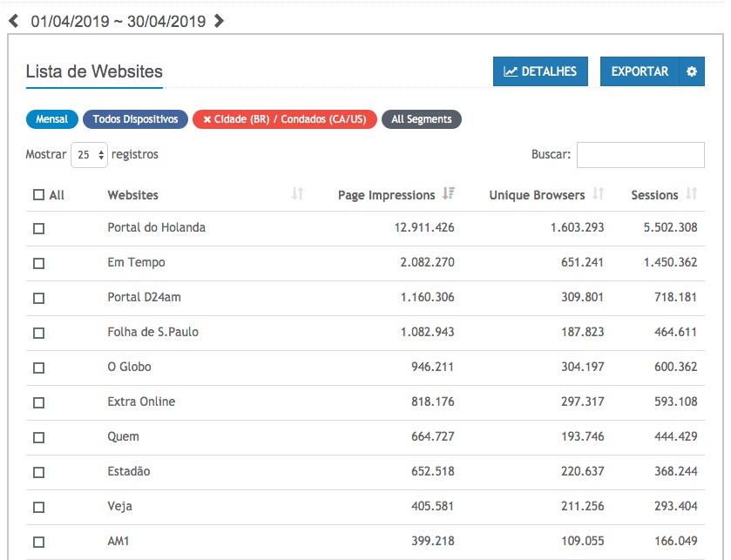The image size is (731, 560).
Task: Sort by Websites column sort icon
Action: point(297,194)
